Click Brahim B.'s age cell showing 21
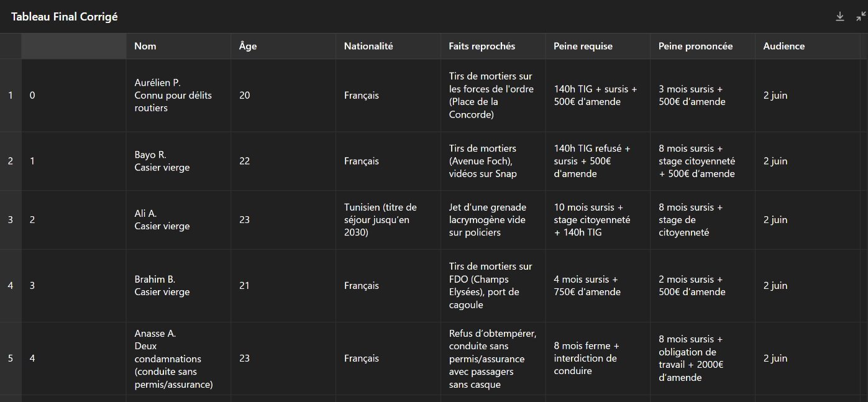 click(283, 286)
